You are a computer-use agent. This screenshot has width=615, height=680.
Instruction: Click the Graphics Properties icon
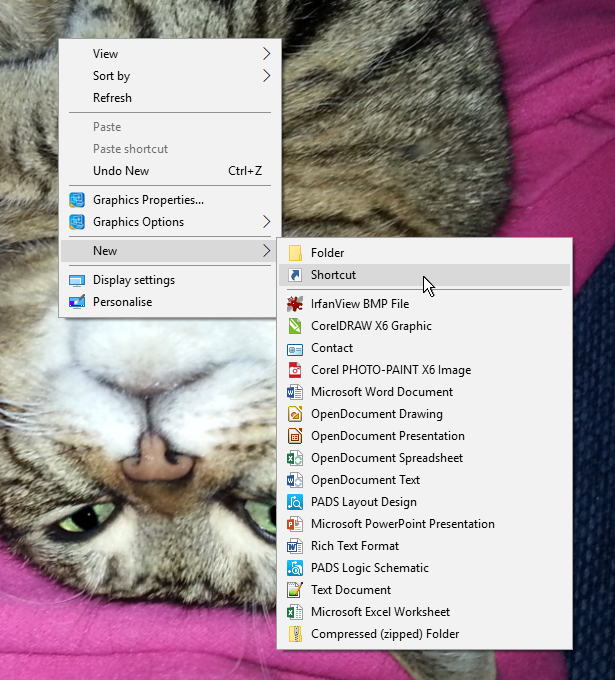77,200
